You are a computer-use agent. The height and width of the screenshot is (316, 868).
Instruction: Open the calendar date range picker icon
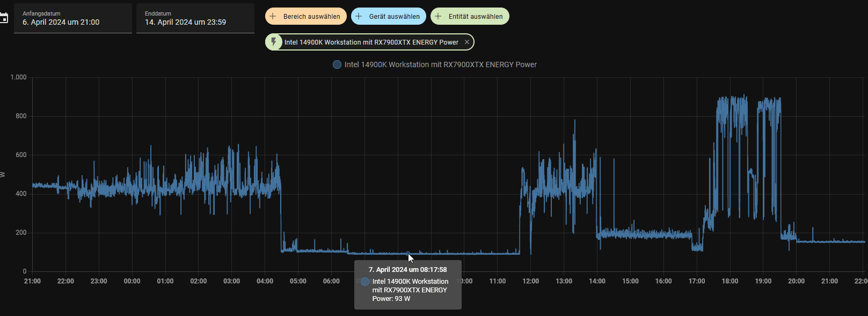(x=3, y=18)
